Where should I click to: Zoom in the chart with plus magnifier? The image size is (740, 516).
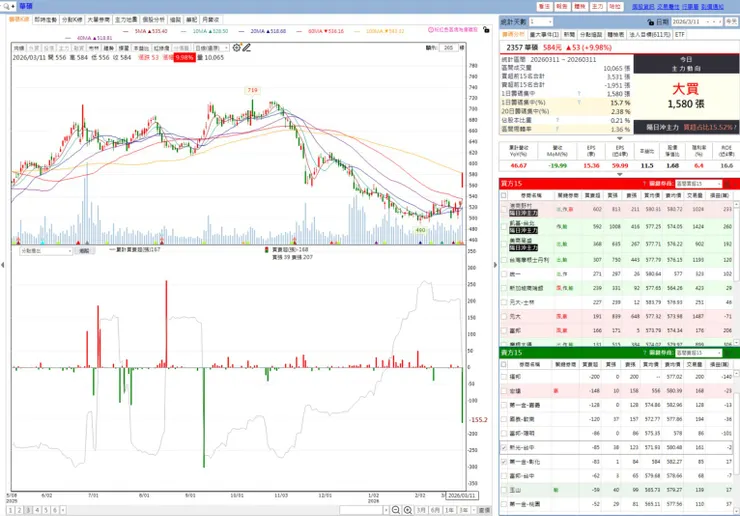coord(408,510)
